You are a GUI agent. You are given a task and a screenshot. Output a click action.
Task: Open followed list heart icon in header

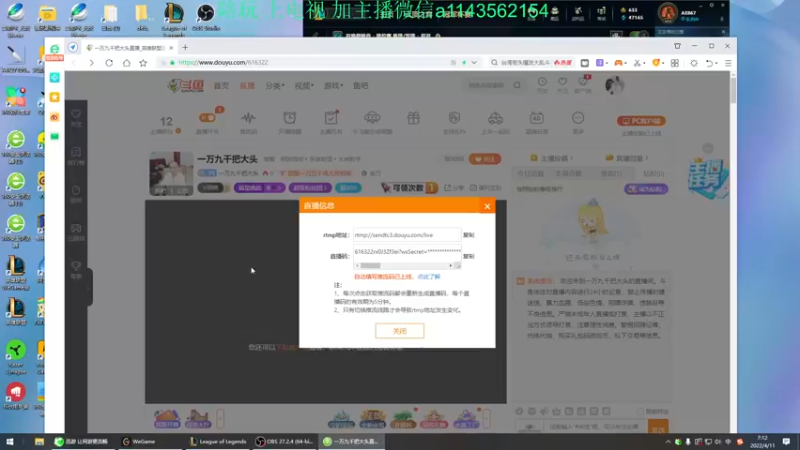(562, 84)
